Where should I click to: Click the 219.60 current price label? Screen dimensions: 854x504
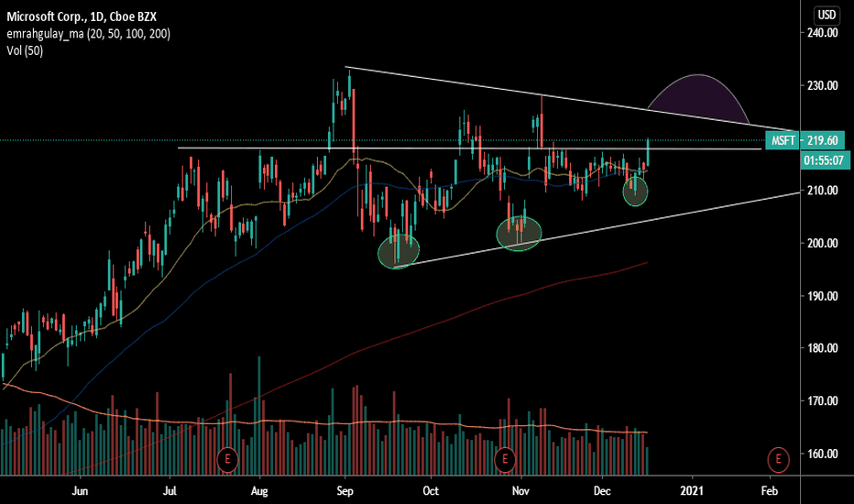[823, 140]
